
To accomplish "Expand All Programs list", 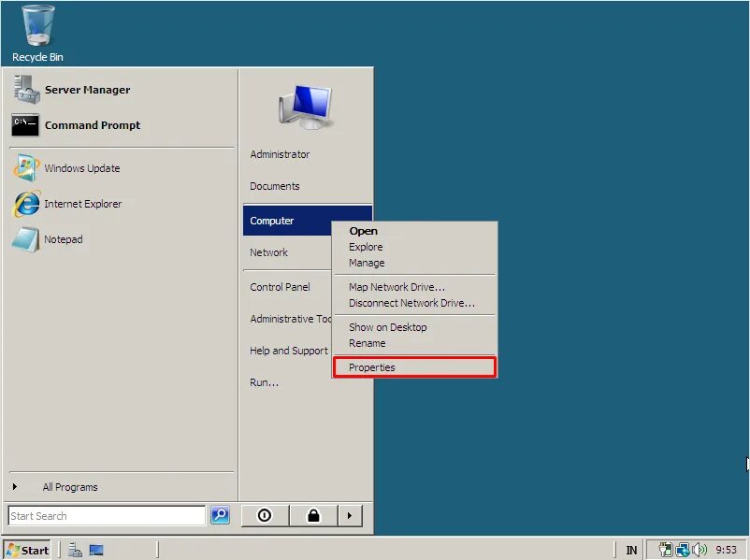I will 70,487.
